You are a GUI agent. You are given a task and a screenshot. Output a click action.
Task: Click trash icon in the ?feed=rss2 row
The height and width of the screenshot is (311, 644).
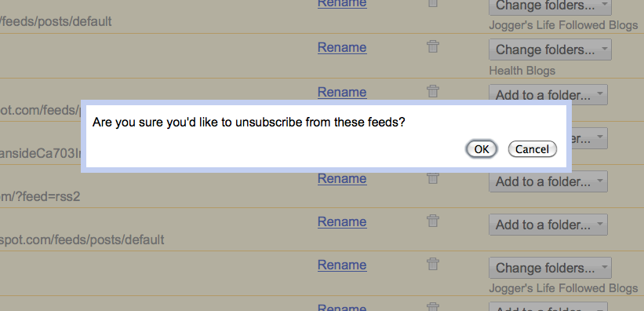tap(432, 177)
